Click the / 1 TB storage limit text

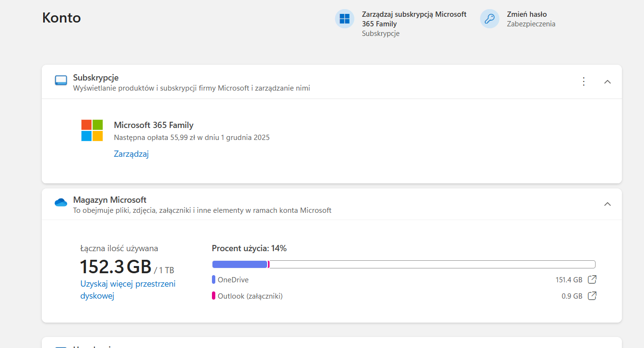click(164, 270)
